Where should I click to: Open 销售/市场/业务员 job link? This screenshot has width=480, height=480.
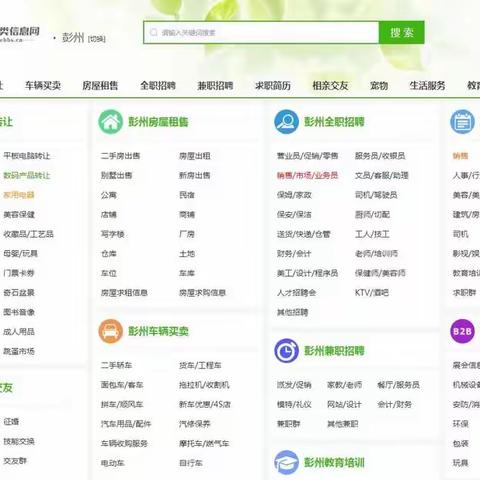(x=307, y=175)
